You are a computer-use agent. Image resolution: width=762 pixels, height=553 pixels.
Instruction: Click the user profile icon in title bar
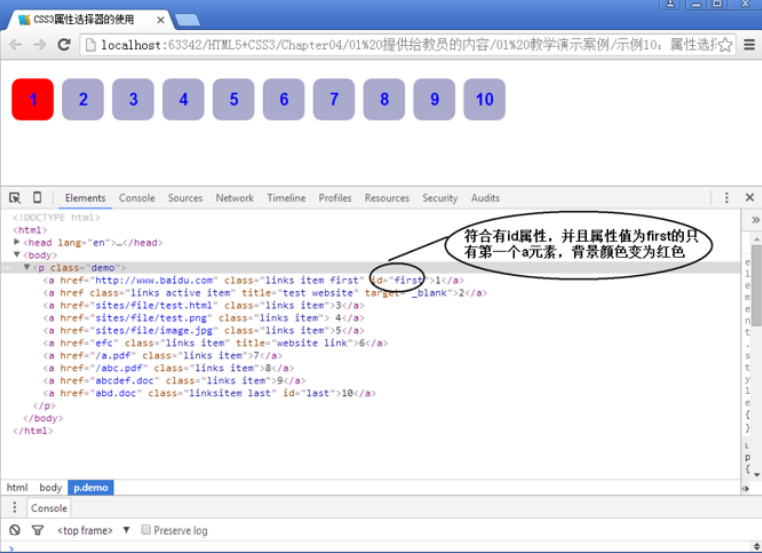pyautogui.click(x=670, y=4)
